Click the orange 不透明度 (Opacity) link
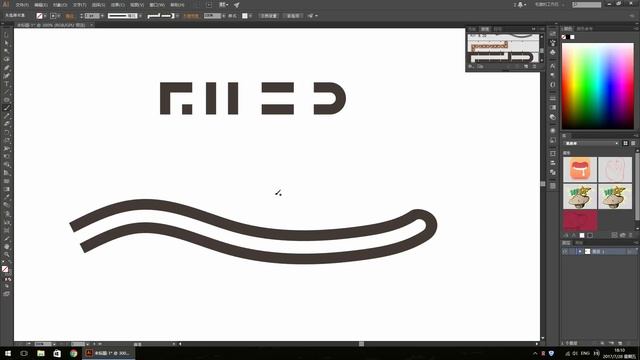 click(191, 16)
